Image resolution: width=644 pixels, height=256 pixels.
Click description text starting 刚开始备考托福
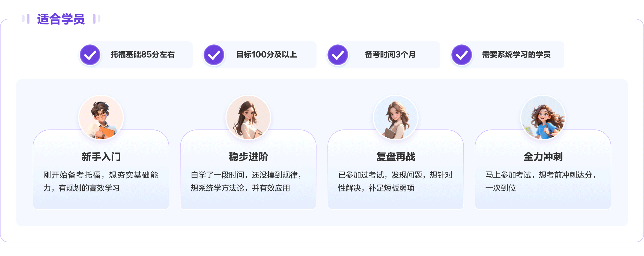click(x=101, y=181)
